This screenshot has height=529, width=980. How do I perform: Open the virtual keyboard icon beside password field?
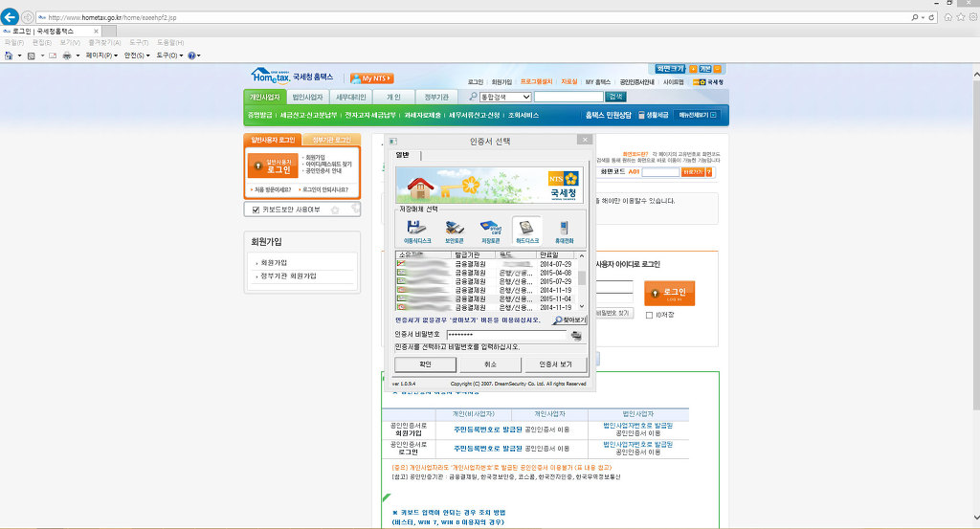[576, 336]
